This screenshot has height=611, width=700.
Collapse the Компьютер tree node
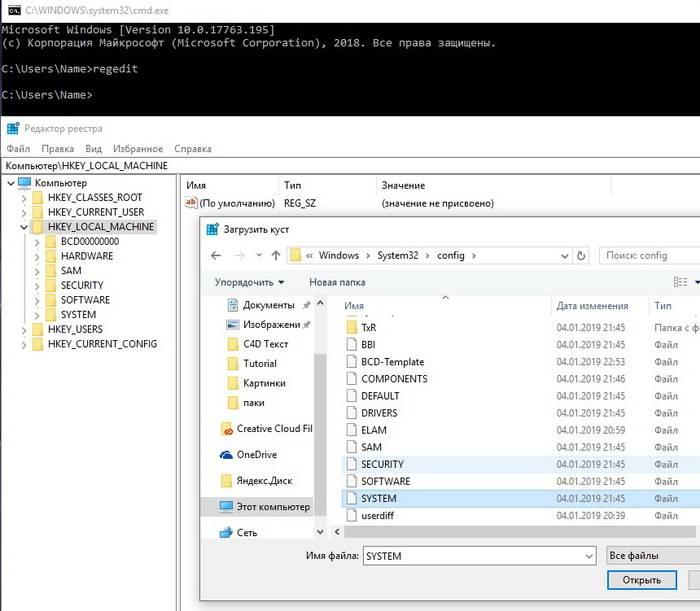11,183
